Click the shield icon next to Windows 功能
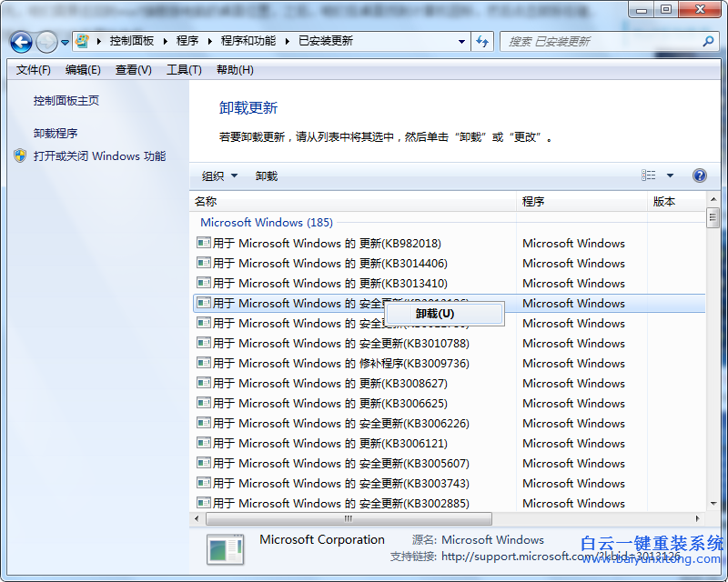The height and width of the screenshot is (582, 728). (x=20, y=156)
